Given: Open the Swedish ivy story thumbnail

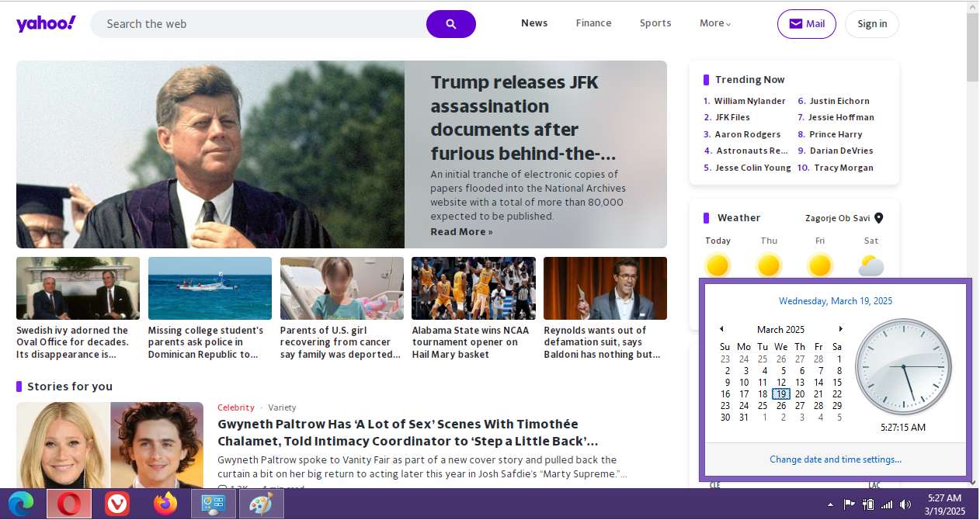Looking at the screenshot, I should coord(78,288).
